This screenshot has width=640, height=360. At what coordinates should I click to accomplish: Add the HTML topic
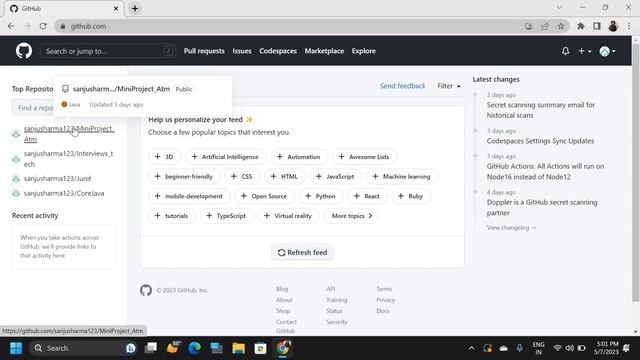(284, 176)
